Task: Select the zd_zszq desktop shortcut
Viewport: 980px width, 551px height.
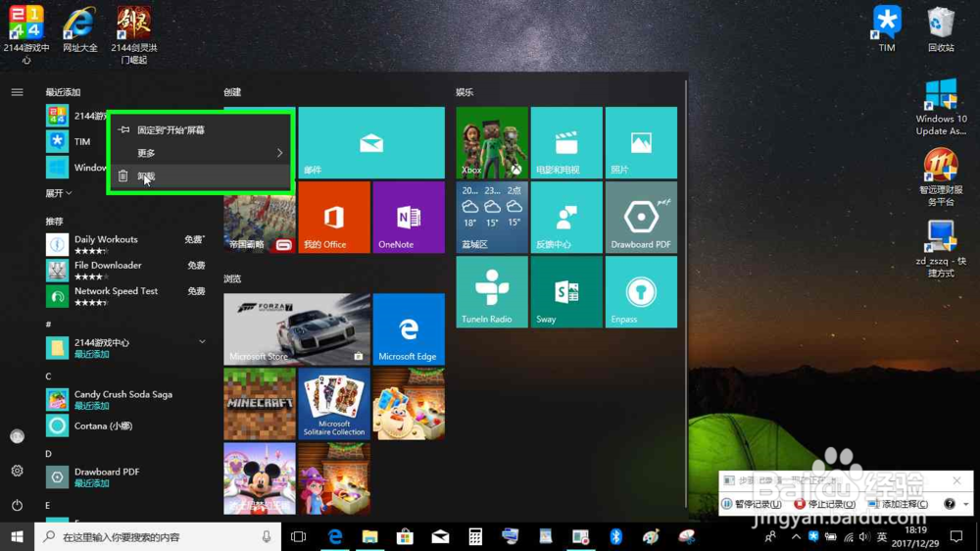Action: click(941, 249)
